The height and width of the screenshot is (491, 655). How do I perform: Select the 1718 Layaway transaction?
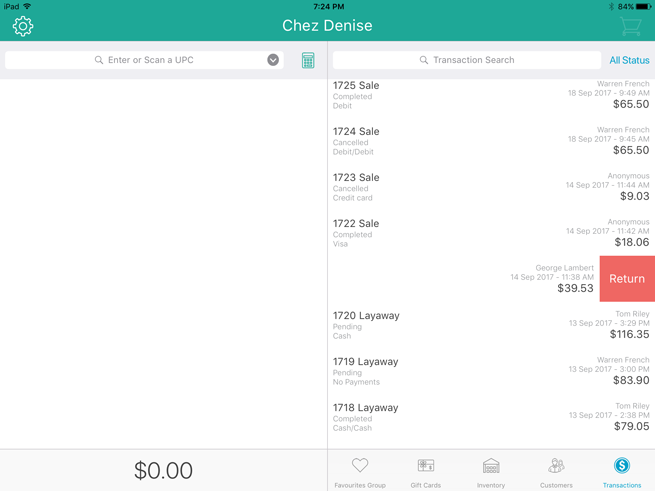pos(491,417)
